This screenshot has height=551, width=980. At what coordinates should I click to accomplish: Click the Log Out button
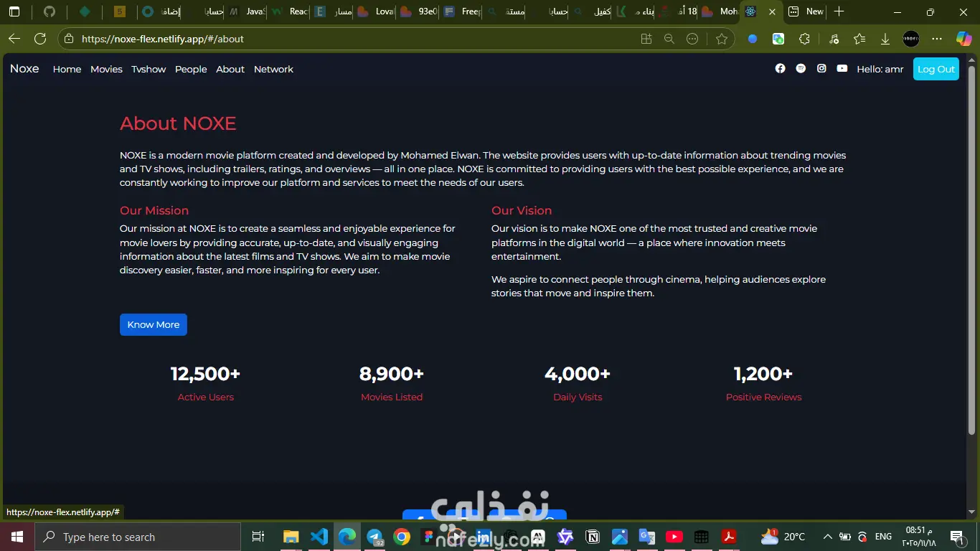click(936, 69)
